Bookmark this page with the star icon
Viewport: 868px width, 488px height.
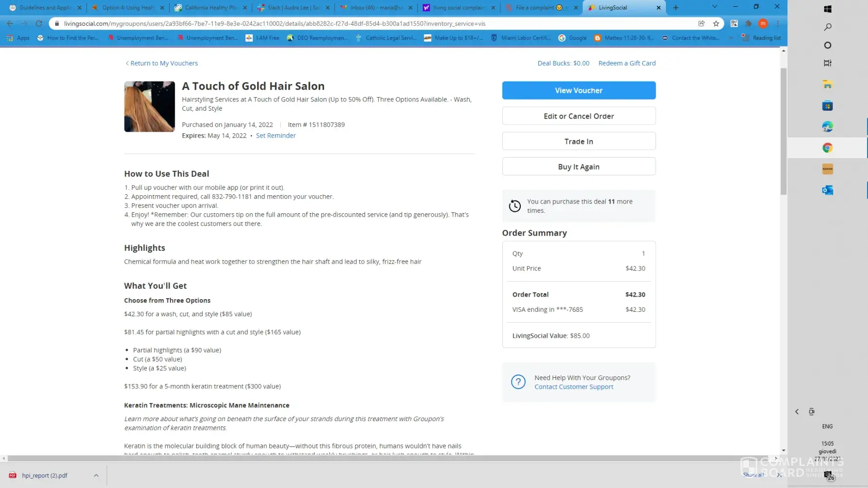(716, 23)
